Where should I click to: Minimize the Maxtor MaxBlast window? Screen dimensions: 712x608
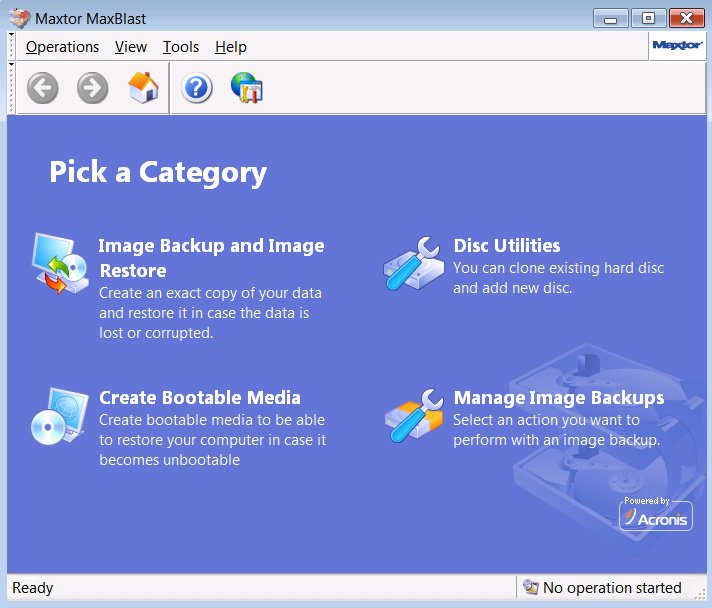(x=611, y=19)
